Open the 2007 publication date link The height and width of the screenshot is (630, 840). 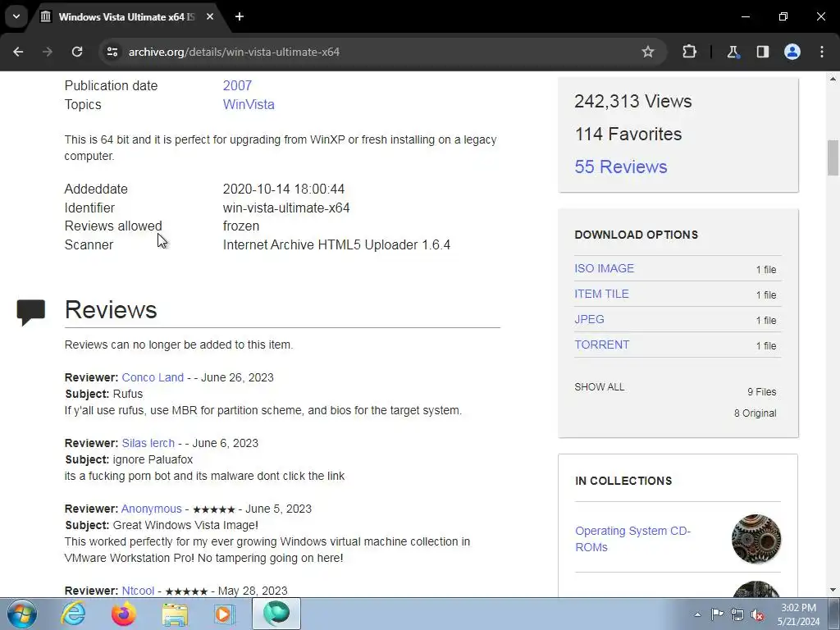tap(237, 85)
